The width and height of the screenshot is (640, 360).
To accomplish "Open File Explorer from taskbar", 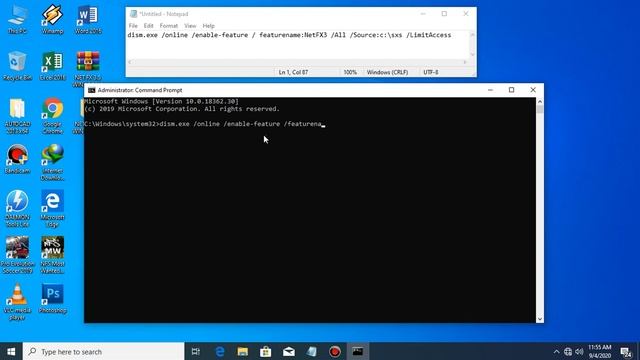I will point(242,351).
